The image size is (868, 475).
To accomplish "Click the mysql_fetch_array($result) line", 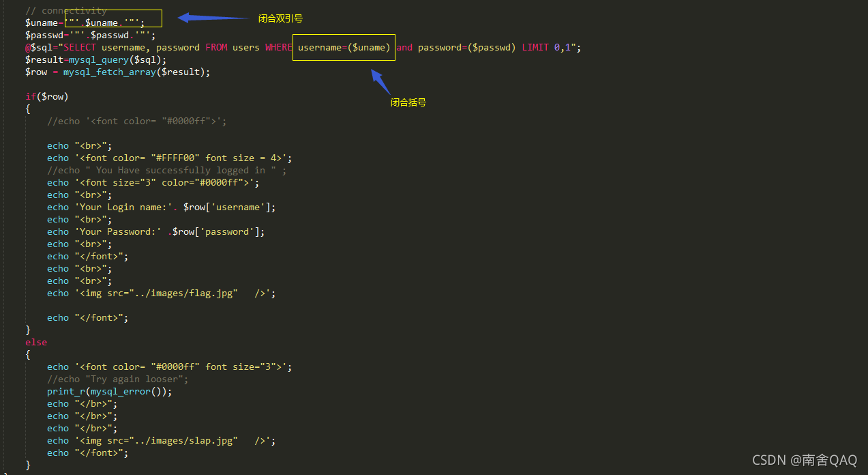I will pyautogui.click(x=118, y=72).
